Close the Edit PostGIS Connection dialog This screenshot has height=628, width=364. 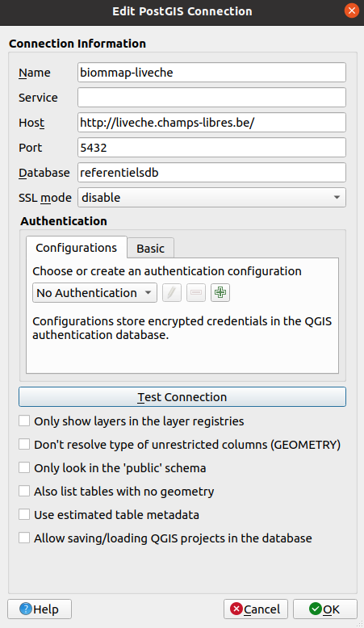[x=352, y=10]
